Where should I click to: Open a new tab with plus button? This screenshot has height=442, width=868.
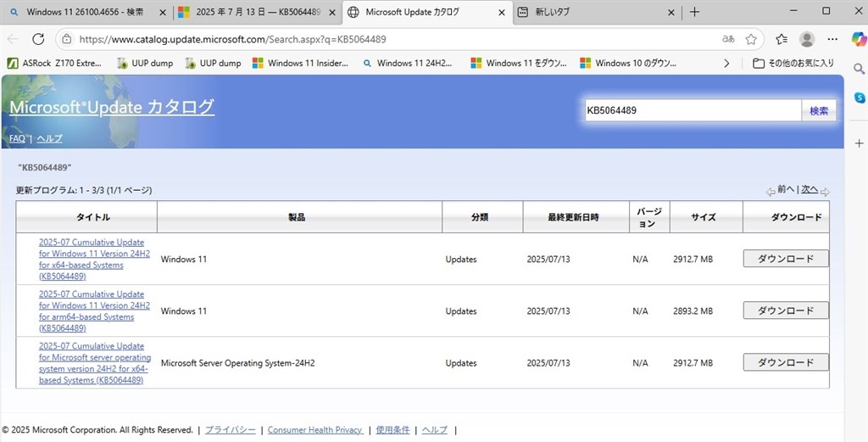(695, 12)
